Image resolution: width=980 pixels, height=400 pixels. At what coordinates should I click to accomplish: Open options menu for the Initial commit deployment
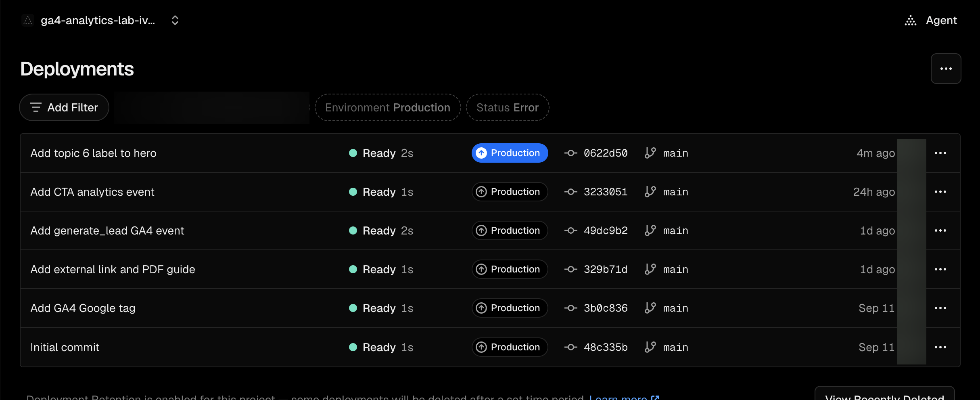click(x=940, y=347)
